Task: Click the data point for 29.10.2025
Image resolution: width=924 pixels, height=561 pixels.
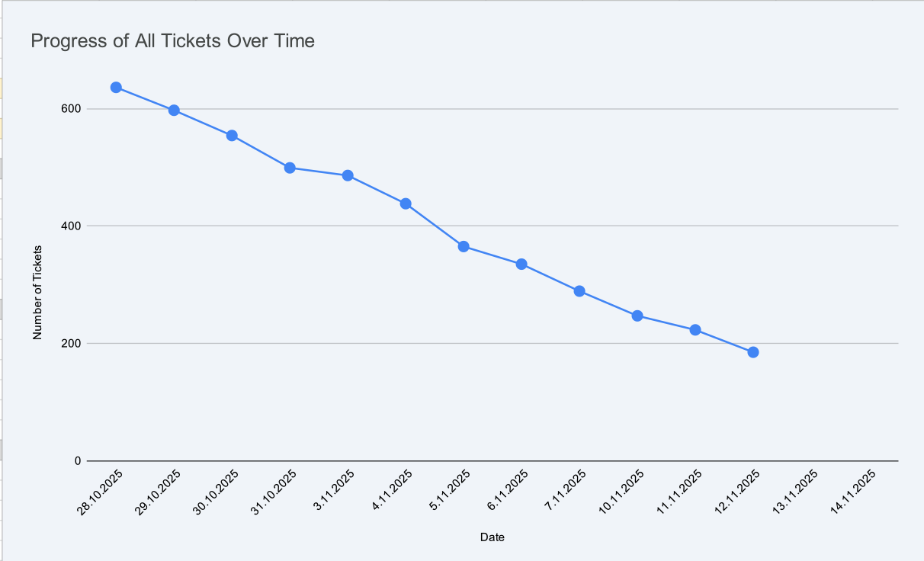Action: (x=174, y=111)
